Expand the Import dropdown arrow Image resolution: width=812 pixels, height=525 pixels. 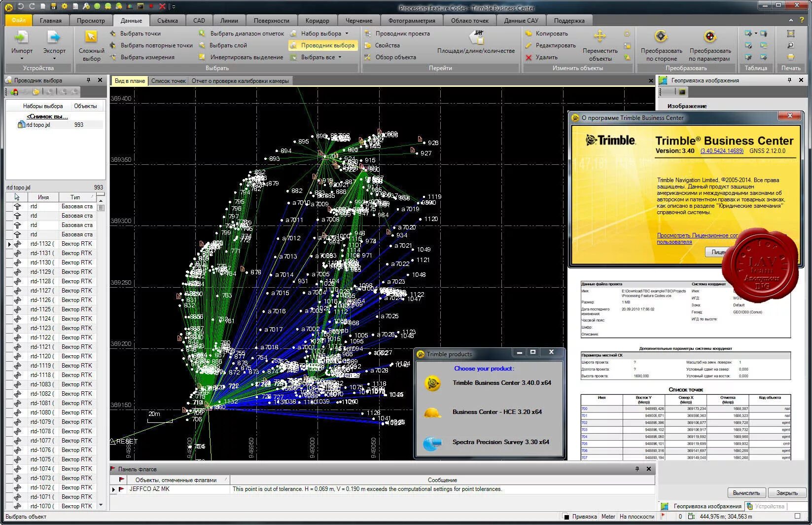(x=22, y=59)
